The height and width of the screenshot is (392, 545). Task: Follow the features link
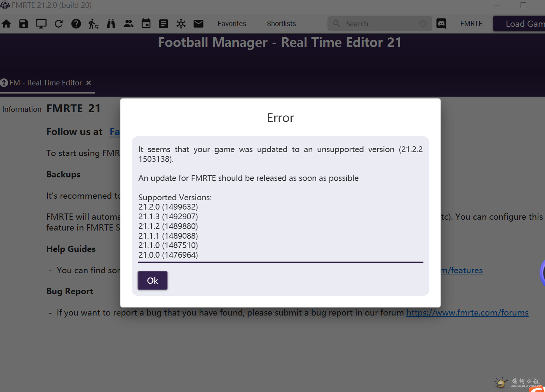(x=462, y=270)
